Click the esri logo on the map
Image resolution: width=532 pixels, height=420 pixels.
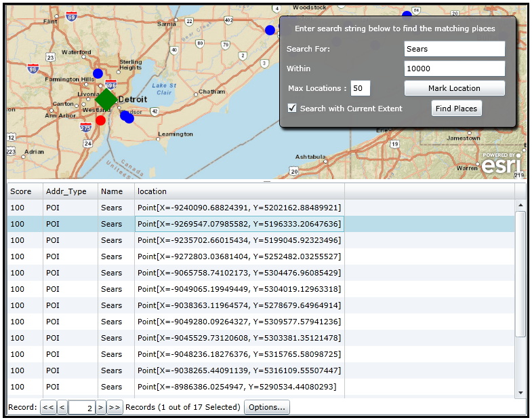501,164
